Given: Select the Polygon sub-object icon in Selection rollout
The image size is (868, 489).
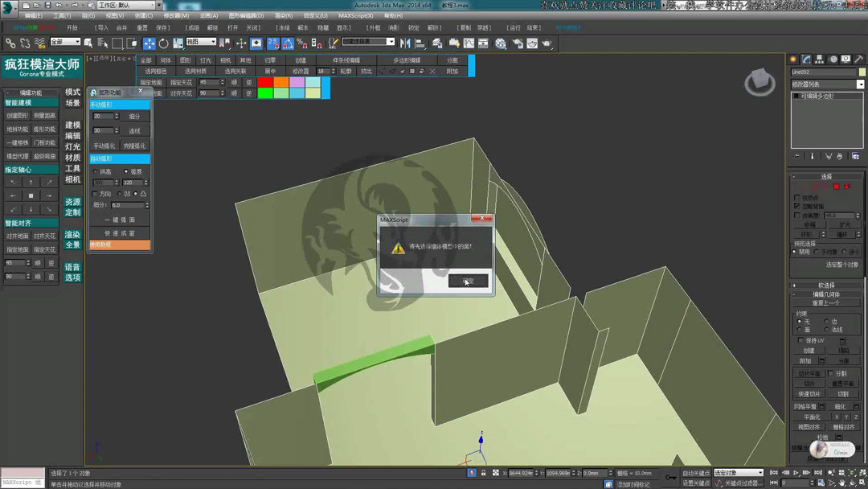Looking at the screenshot, I should click(836, 186).
